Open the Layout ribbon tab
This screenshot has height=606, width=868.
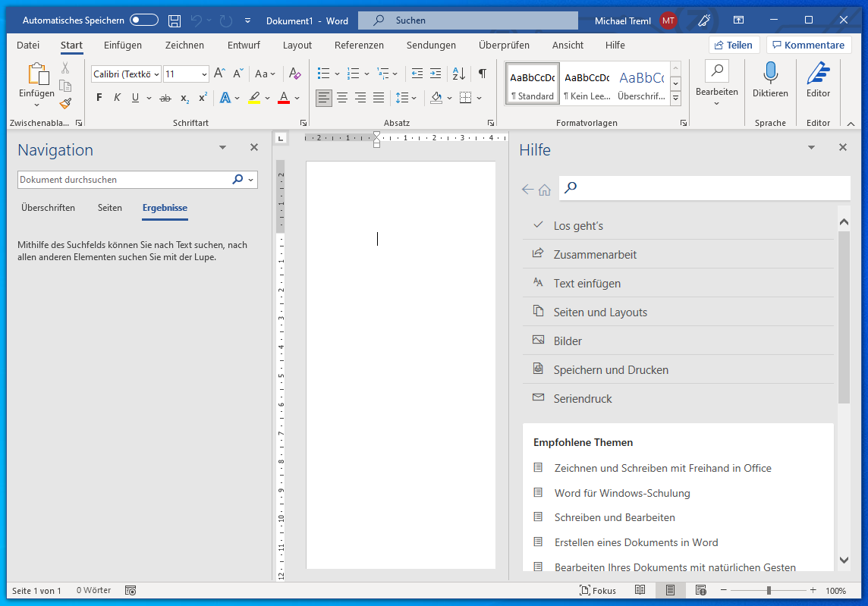pyautogui.click(x=297, y=45)
